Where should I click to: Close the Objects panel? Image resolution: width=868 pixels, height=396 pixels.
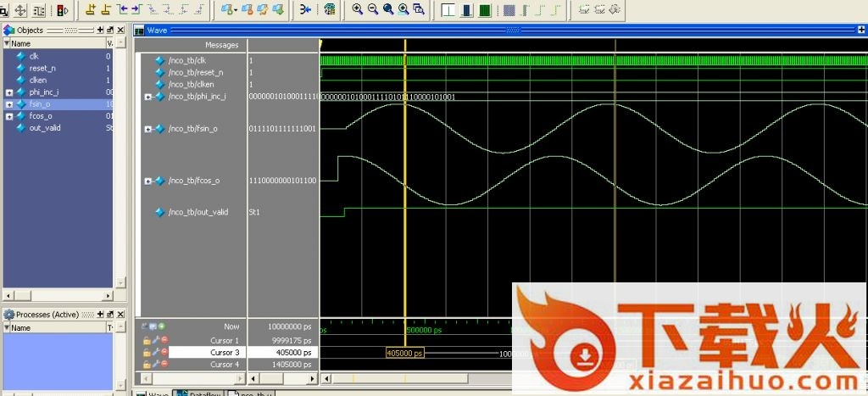tap(120, 31)
